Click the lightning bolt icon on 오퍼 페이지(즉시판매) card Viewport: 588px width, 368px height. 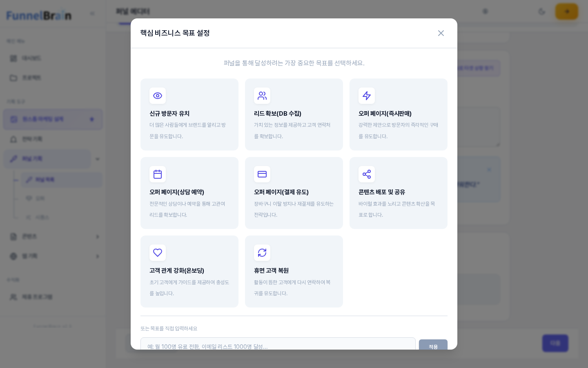(x=367, y=96)
